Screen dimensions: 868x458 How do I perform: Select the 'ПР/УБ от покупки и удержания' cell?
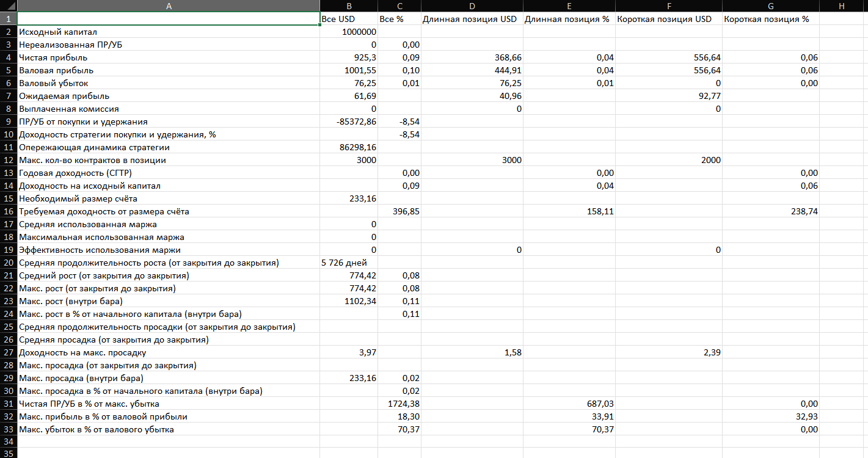point(169,122)
